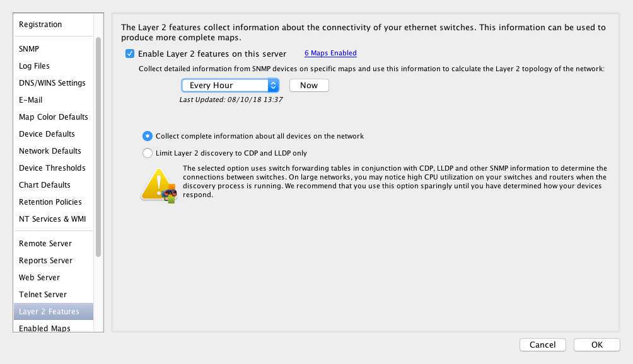Click the warning icon beside the description
The width and height of the screenshot is (633, 364).
coord(158,185)
